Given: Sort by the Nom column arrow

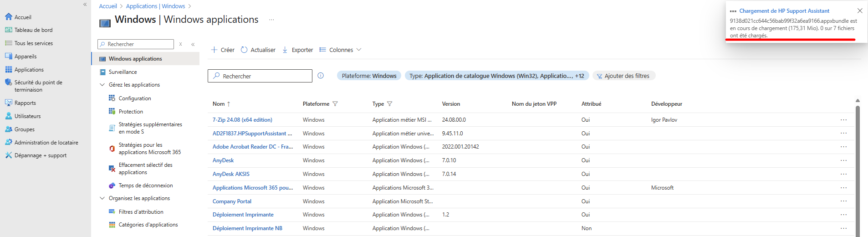Looking at the screenshot, I should point(229,104).
